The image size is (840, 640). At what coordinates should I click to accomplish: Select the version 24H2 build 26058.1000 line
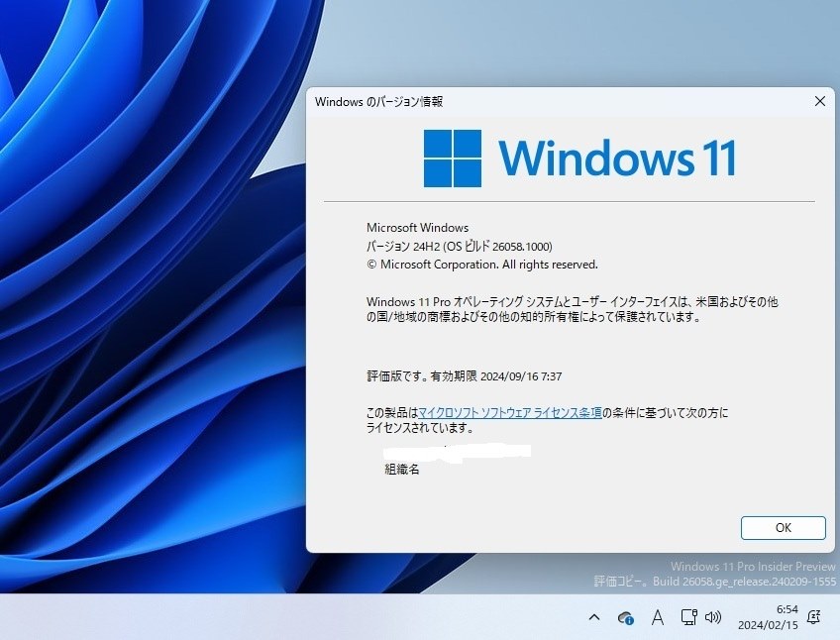pos(459,247)
